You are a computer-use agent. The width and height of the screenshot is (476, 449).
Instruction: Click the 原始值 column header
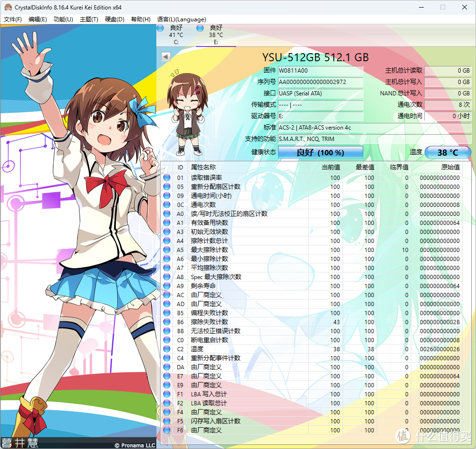coord(450,167)
